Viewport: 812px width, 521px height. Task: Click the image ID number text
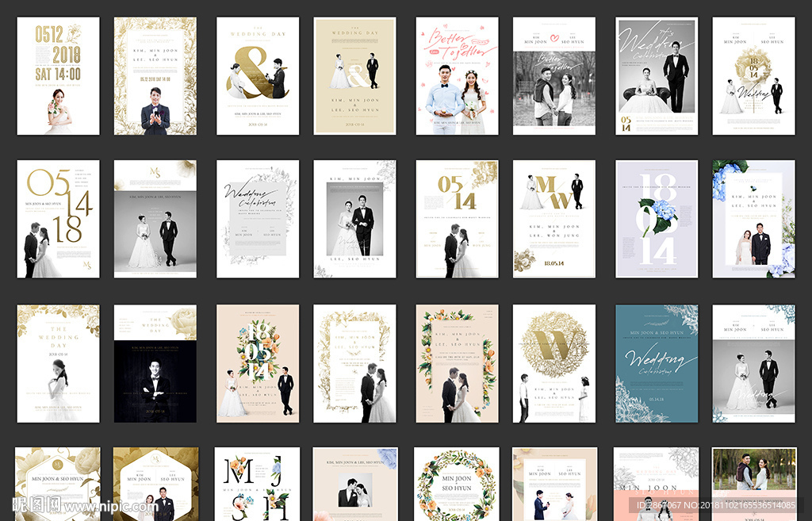pos(712,505)
